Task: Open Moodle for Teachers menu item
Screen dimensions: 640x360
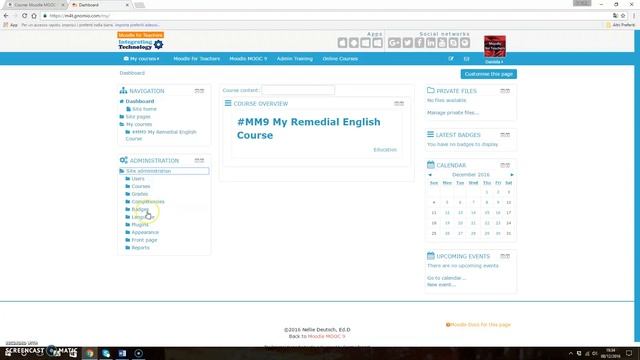Action: coord(196,59)
